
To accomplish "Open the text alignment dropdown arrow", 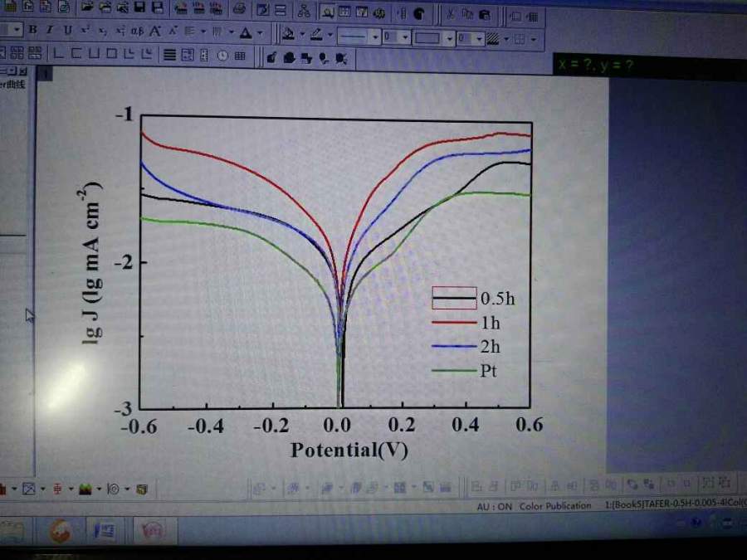I will click(203, 32).
